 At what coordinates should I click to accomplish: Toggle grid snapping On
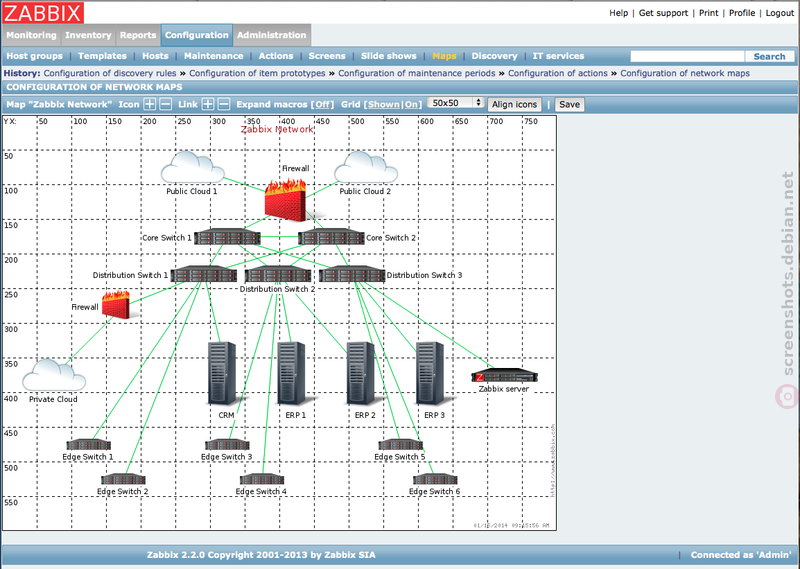(412, 105)
